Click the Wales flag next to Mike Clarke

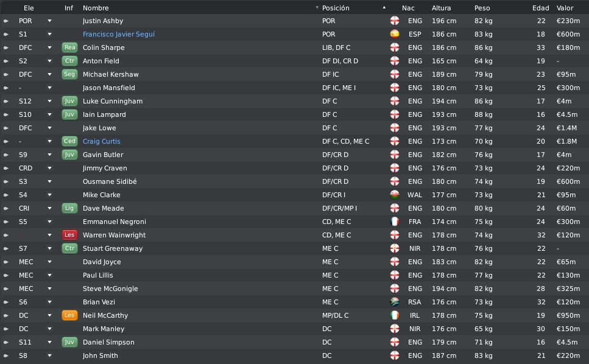point(395,195)
